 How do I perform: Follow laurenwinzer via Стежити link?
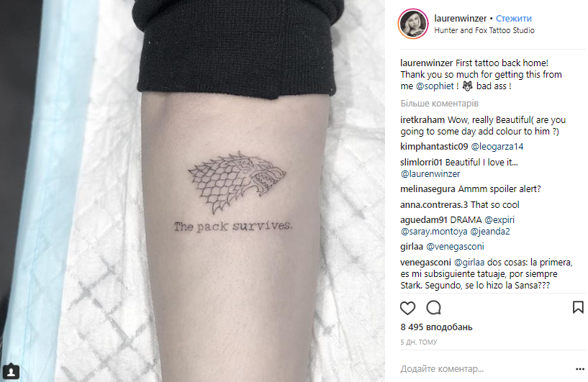pos(513,19)
